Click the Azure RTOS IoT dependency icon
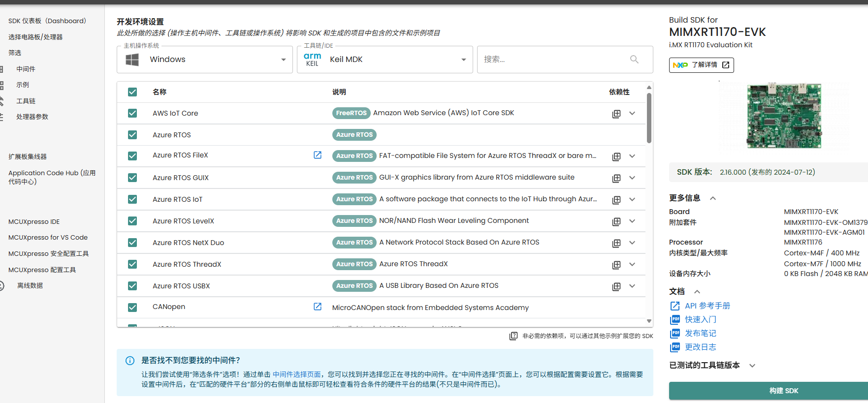Screen dimensions: 868x403 coord(616,200)
